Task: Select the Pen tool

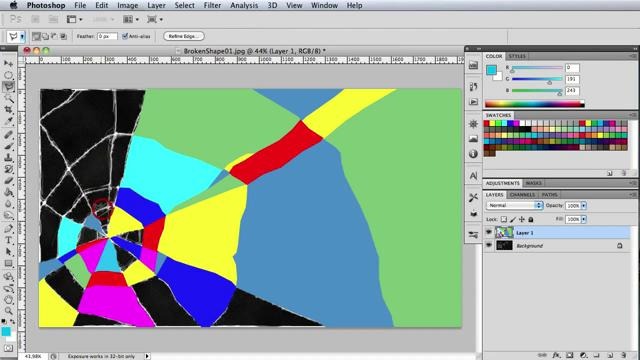Action: (8, 229)
